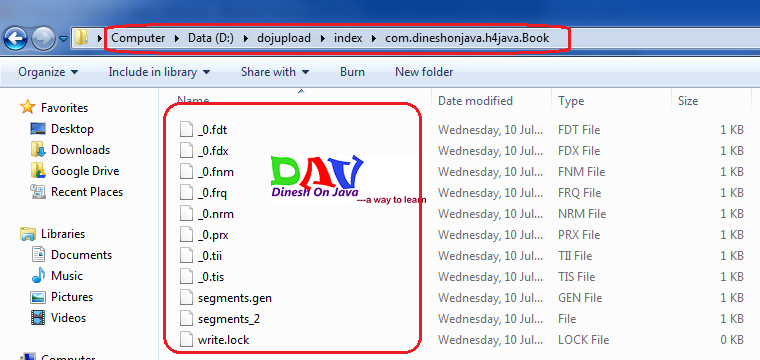This screenshot has width=760, height=360.
Task: Open the Videos library
Action: pos(68,318)
